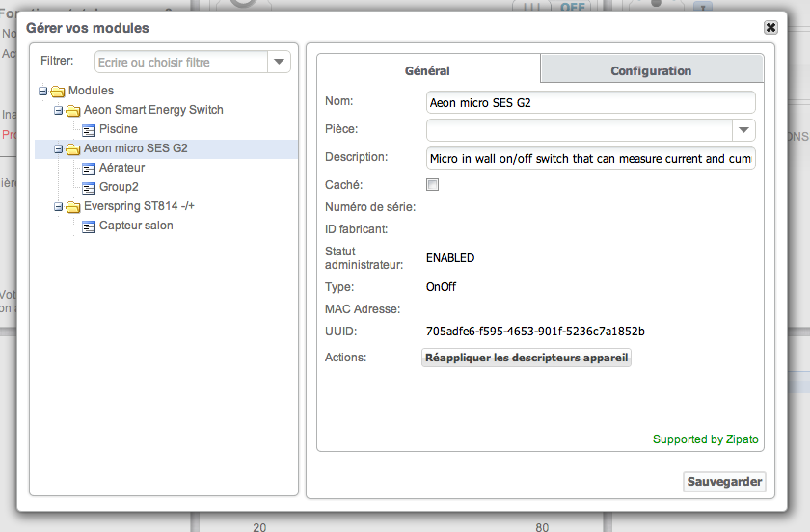Click the Aérateur device icon

pos(89,168)
